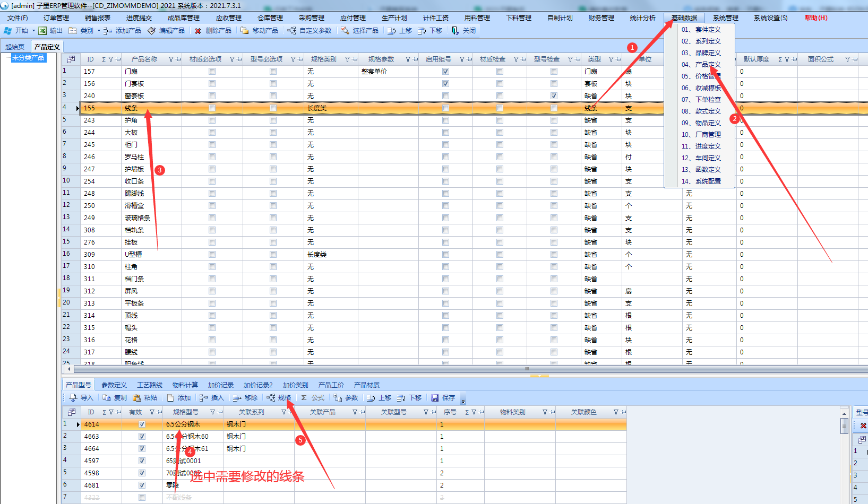Uncheck 启用组号 checkbox for 门扇 row

445,72
